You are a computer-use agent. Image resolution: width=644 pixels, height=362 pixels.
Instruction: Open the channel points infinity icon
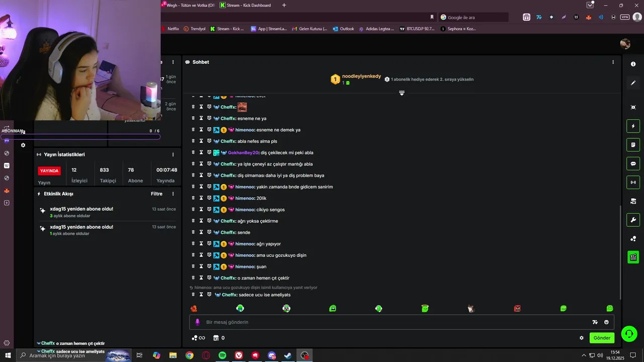point(198,338)
